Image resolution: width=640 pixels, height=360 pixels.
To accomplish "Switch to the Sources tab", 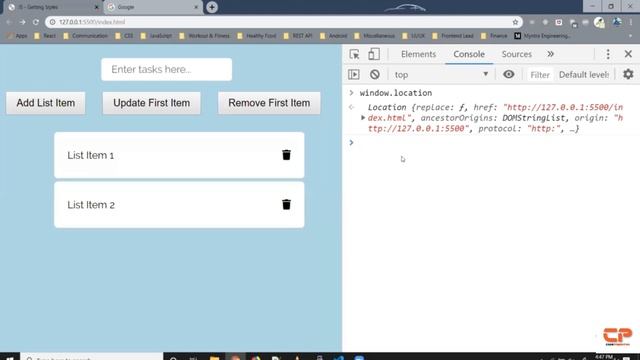I will 517,54.
